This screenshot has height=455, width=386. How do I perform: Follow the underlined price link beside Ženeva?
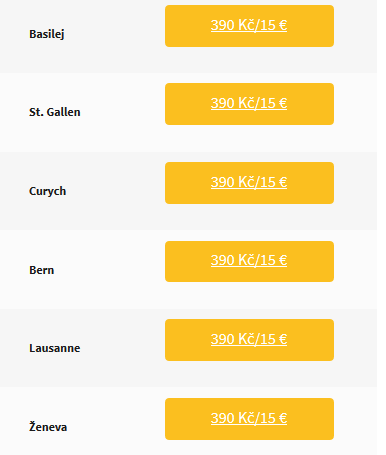coord(249,418)
